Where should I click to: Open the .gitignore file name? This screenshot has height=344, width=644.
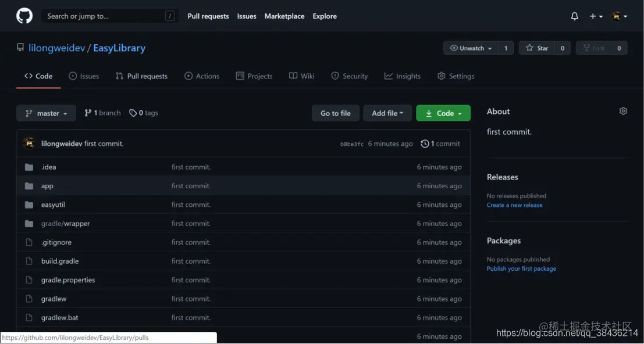coord(56,242)
